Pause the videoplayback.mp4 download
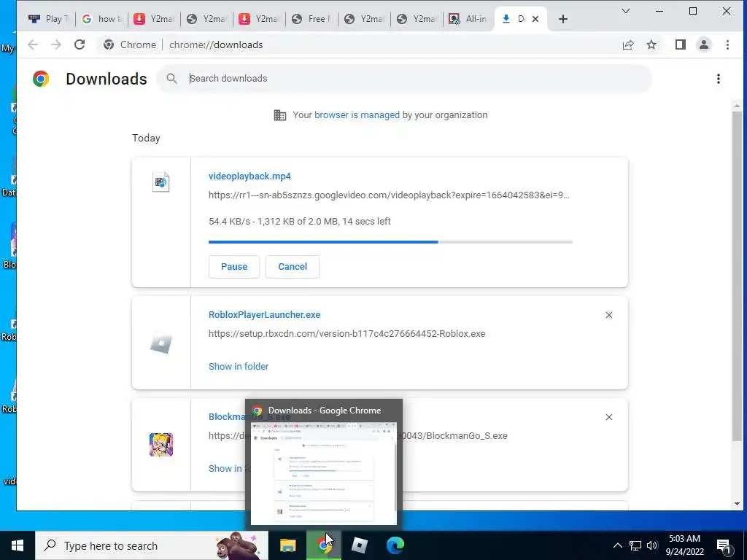This screenshot has width=747, height=560. coord(234,267)
